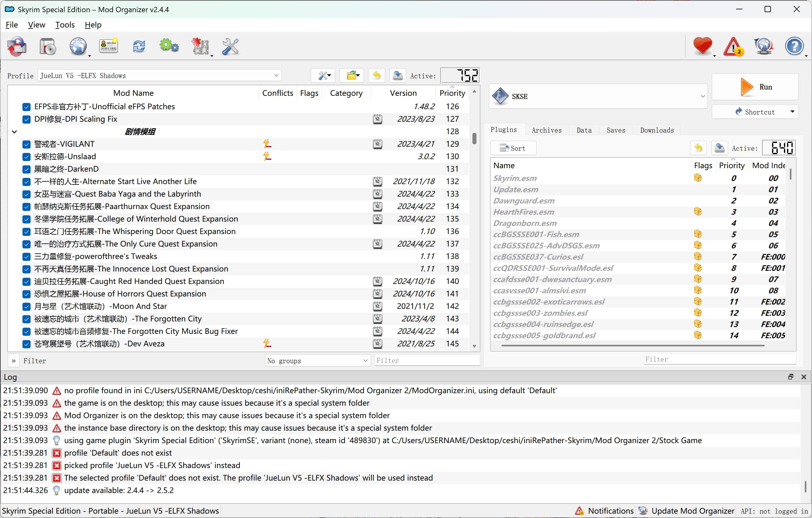Screen dimensions: 812x518
Task: Click the undock Log panel icon
Action: coord(791,377)
